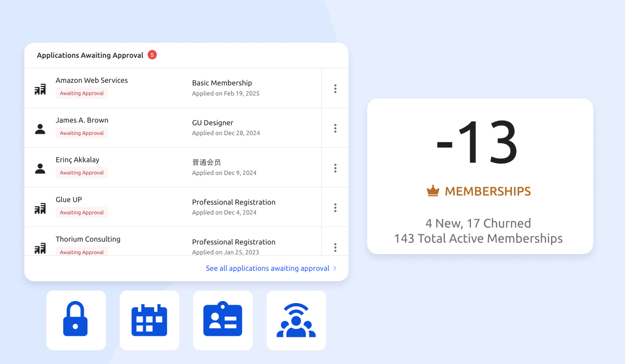Click James A. Brown person icon
Viewport: 625px width, 364px height.
tap(40, 129)
